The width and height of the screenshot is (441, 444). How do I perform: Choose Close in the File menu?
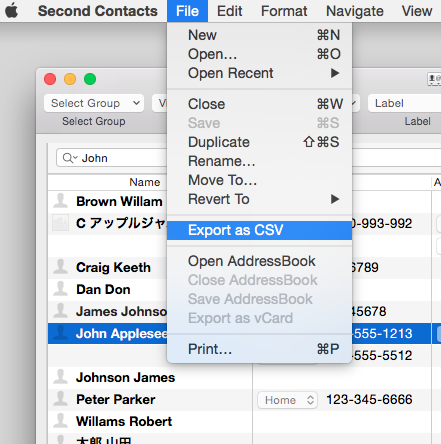pos(259,104)
